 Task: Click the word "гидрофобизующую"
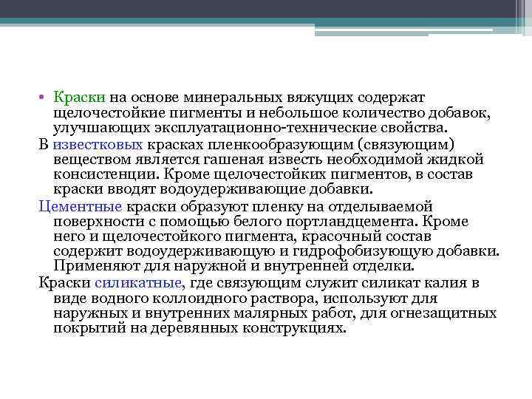pyautogui.click(x=362, y=251)
